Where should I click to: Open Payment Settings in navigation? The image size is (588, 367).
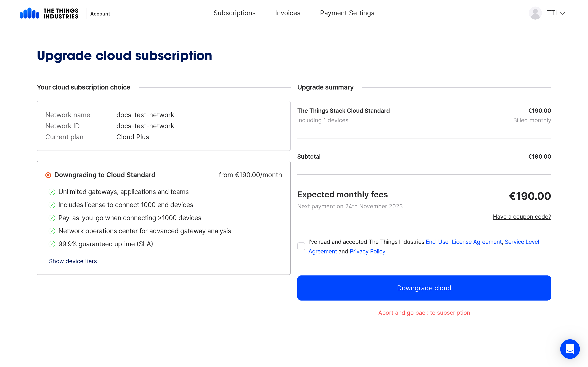(347, 13)
